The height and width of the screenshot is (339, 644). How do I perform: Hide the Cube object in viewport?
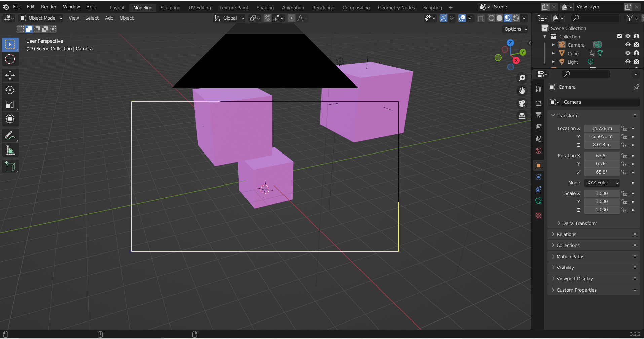click(x=628, y=53)
